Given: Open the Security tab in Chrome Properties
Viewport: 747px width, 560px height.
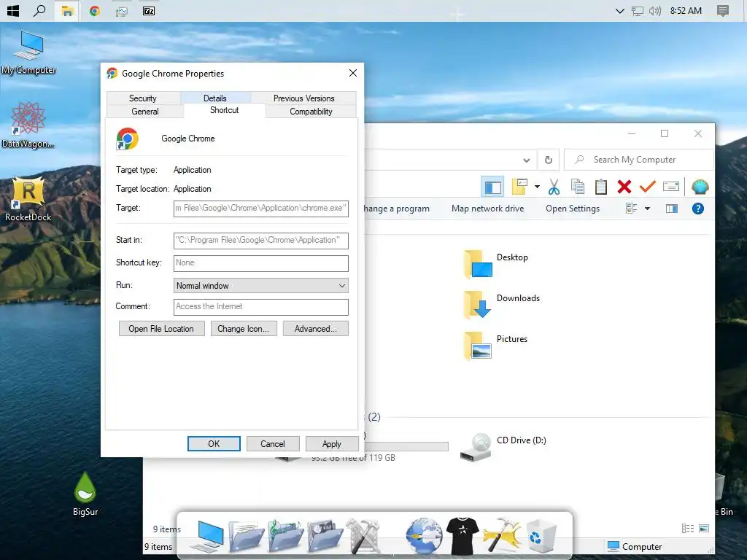Looking at the screenshot, I should [143, 98].
